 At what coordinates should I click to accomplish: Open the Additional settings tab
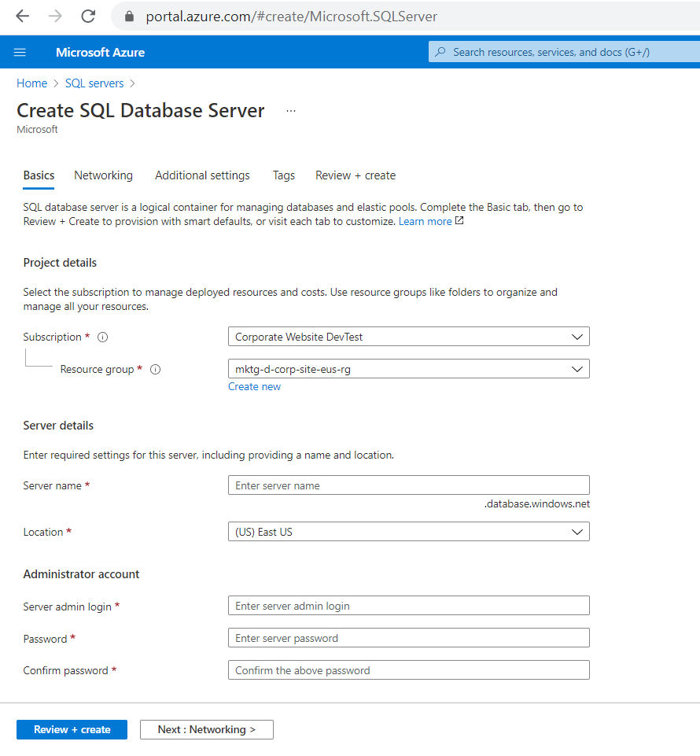pyautogui.click(x=202, y=175)
